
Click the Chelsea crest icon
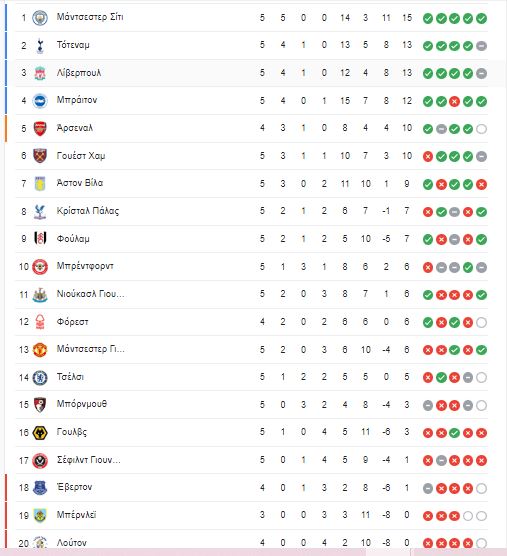(x=40, y=377)
